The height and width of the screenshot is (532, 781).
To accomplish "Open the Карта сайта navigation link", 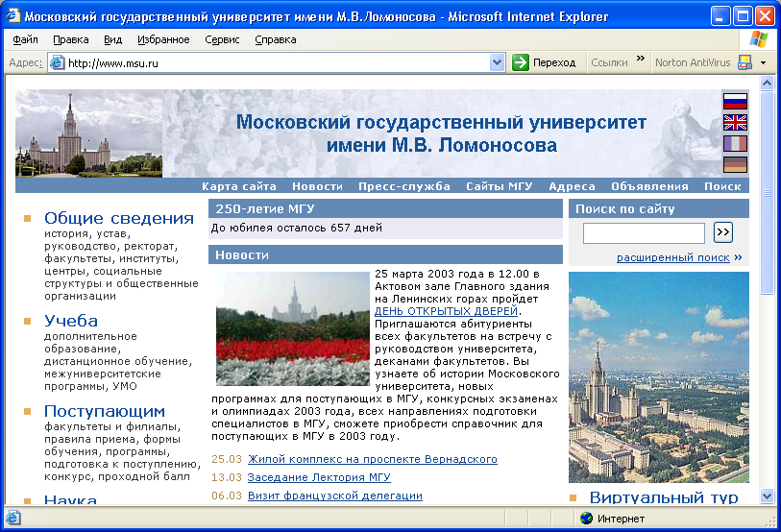I will pyautogui.click(x=238, y=186).
